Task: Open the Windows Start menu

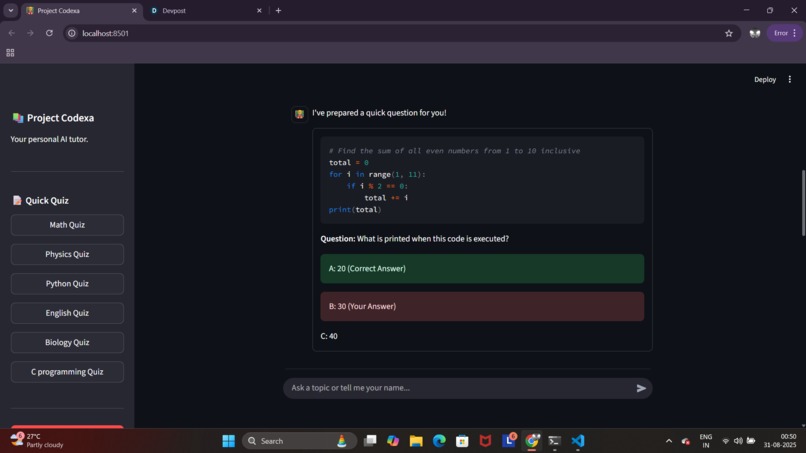Action: tap(228, 441)
